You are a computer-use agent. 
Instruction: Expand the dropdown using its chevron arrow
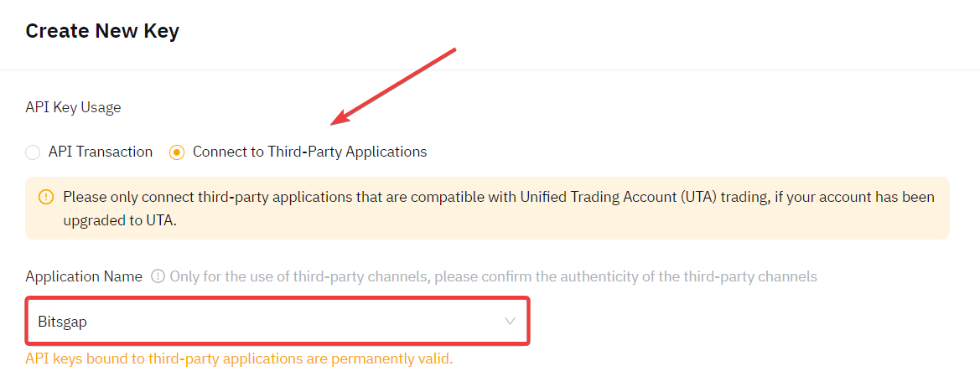pos(510,321)
